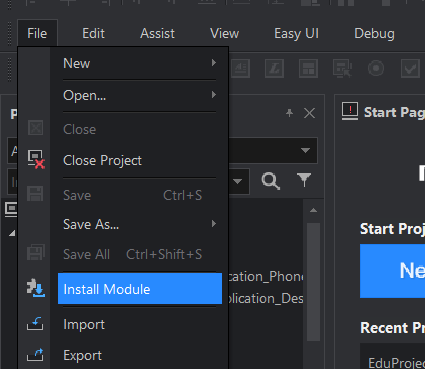The width and height of the screenshot is (425, 369).
Task: Click the Import arrow icon
Action: click(35, 324)
